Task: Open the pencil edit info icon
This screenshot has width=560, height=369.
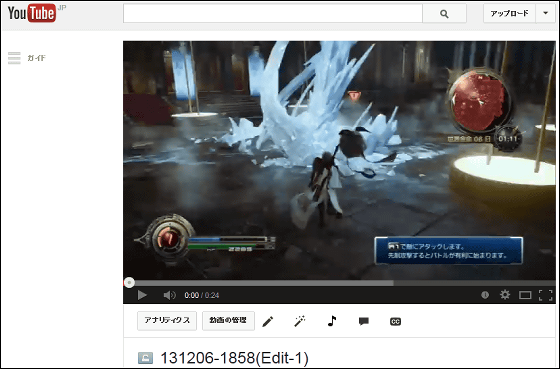Action: [x=268, y=321]
